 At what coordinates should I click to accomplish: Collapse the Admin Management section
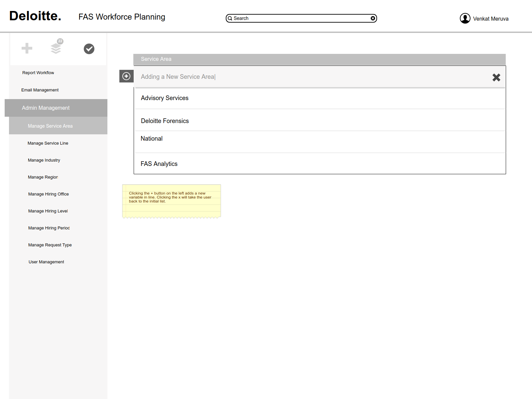point(56,108)
